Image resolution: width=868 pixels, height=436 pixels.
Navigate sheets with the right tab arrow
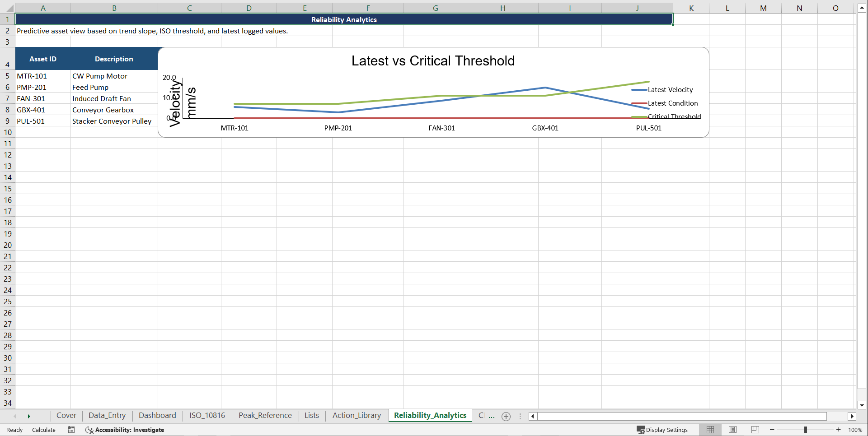coord(29,416)
